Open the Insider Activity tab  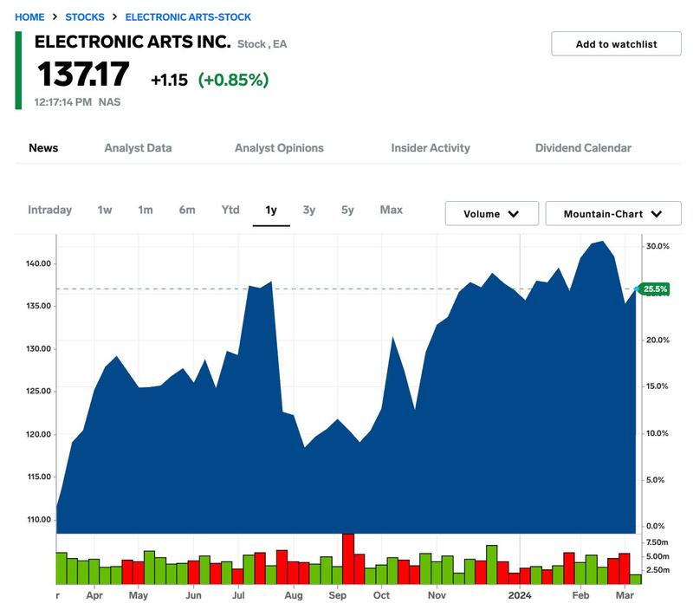431,148
